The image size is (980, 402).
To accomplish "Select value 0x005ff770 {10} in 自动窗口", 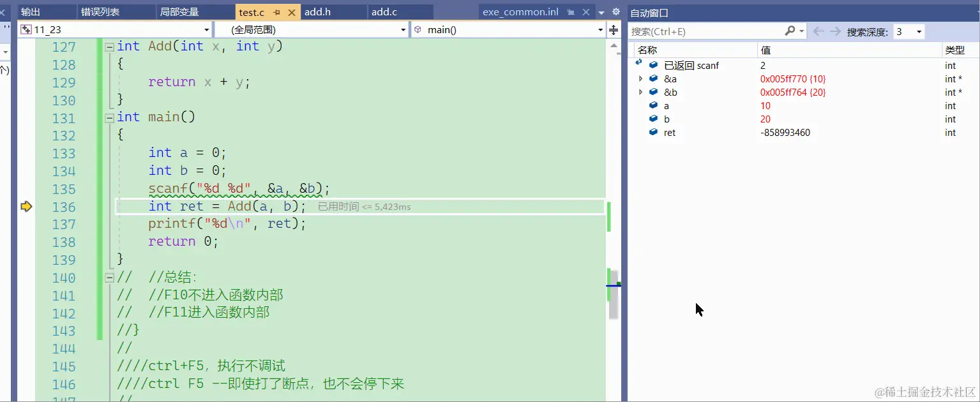I will pyautogui.click(x=793, y=78).
